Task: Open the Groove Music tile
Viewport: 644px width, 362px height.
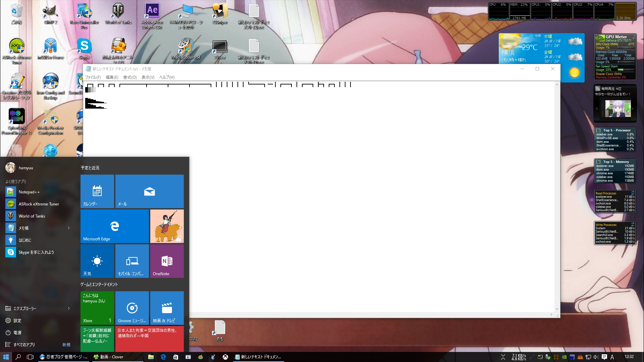Action: pos(132,308)
